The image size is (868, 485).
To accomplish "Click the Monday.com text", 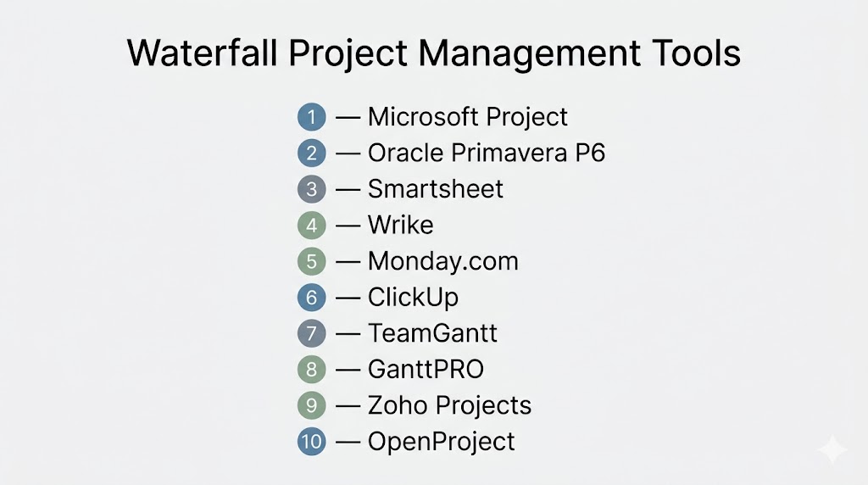I will coord(442,261).
